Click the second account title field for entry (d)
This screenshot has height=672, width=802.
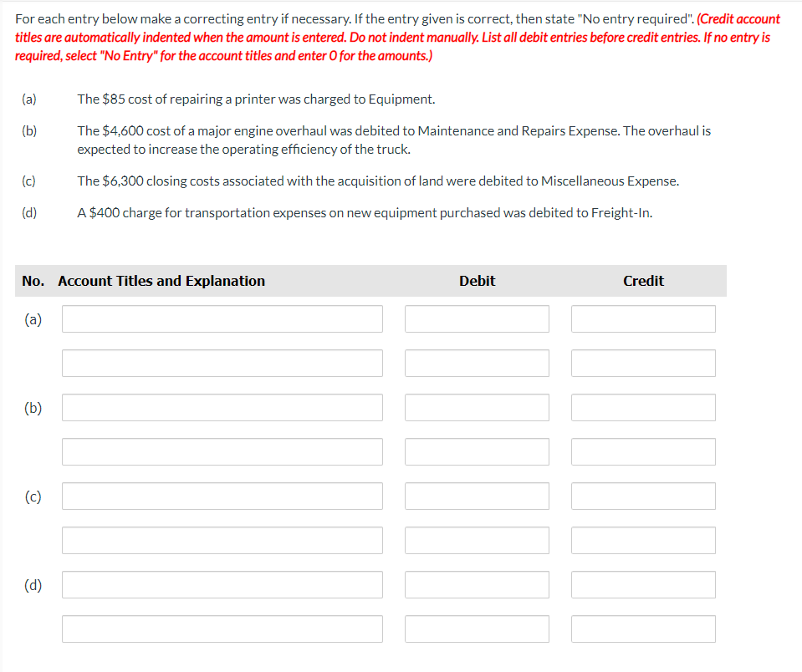221,629
